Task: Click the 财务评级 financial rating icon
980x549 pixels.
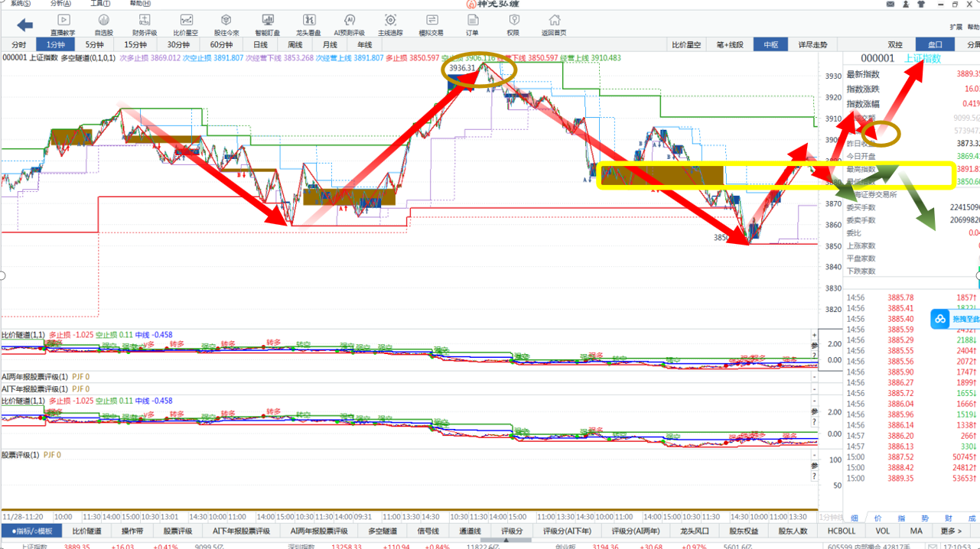Action: [145, 24]
